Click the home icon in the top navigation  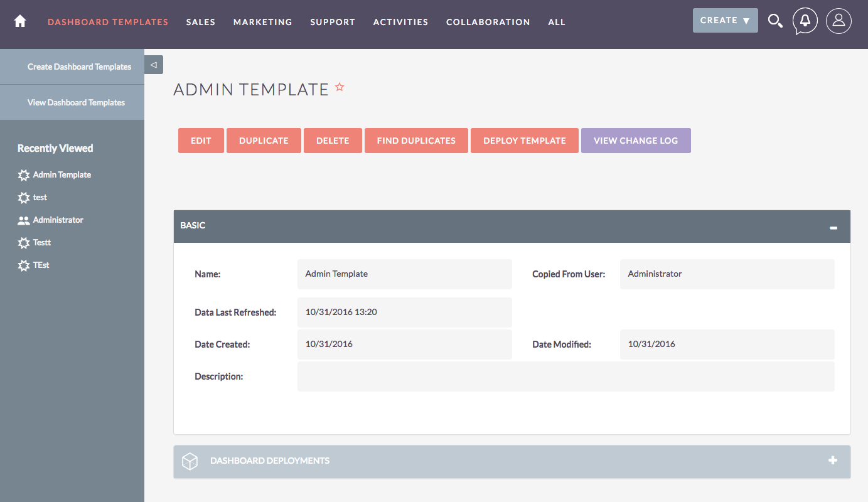pos(20,21)
